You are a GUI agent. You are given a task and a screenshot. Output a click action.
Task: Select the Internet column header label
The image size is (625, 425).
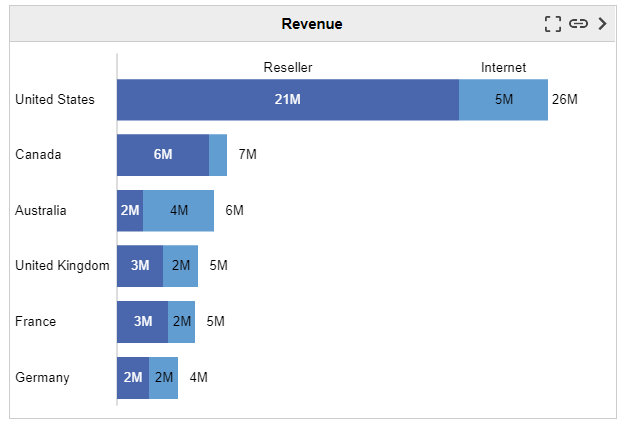[503, 68]
